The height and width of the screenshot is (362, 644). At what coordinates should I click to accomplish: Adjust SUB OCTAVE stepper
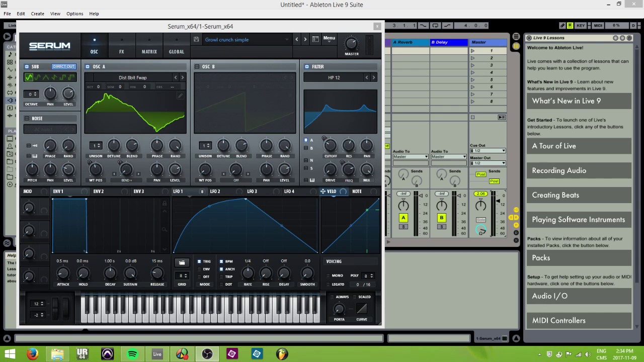click(32, 94)
